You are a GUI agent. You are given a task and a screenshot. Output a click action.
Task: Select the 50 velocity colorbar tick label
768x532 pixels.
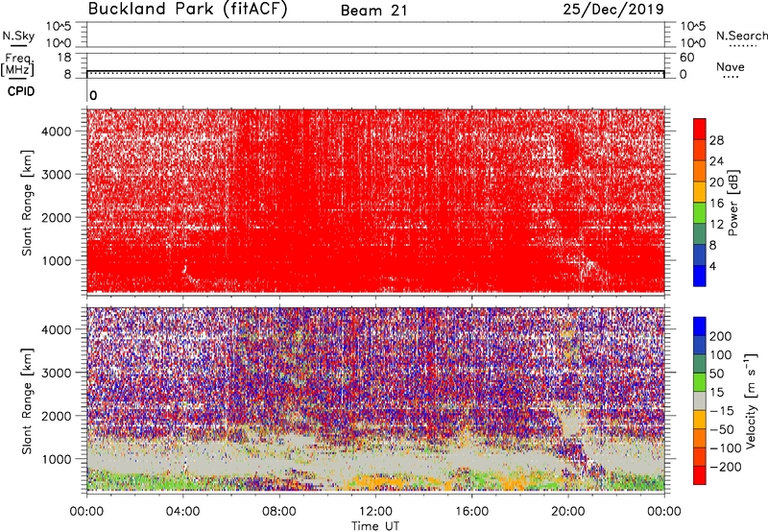pyautogui.click(x=716, y=374)
